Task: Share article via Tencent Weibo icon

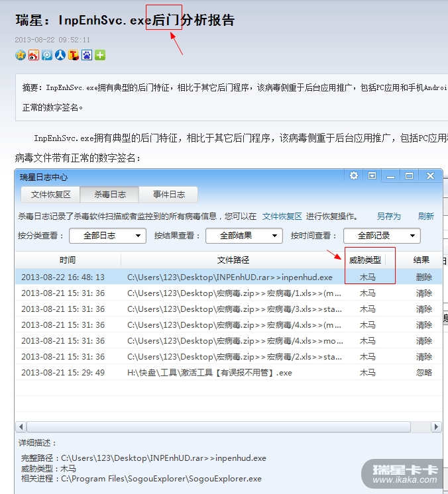Action: tap(47, 55)
